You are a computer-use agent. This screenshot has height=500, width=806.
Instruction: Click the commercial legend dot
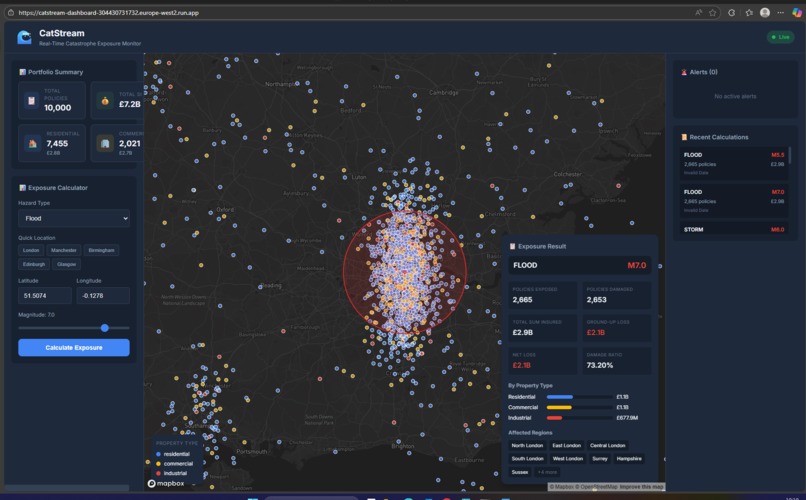tap(158, 464)
